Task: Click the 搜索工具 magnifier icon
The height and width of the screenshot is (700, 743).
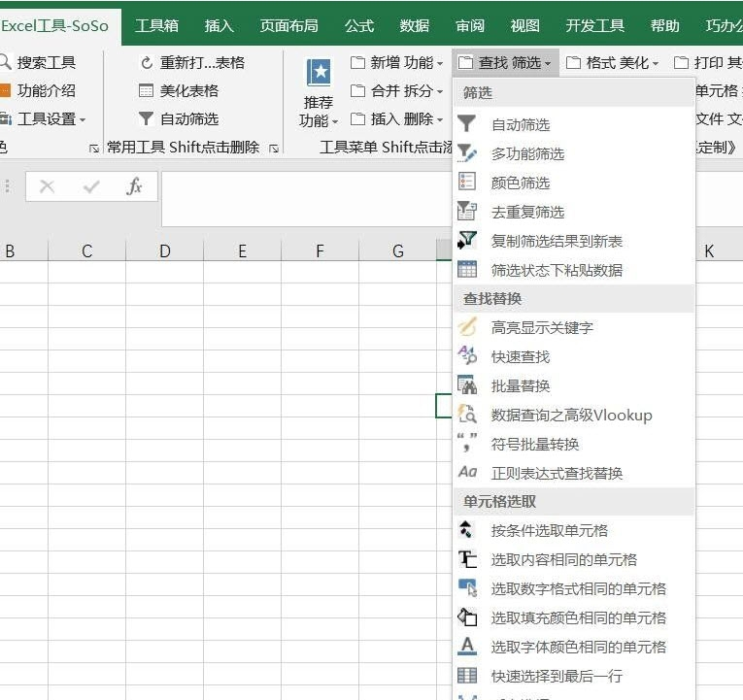Action: coord(5,62)
